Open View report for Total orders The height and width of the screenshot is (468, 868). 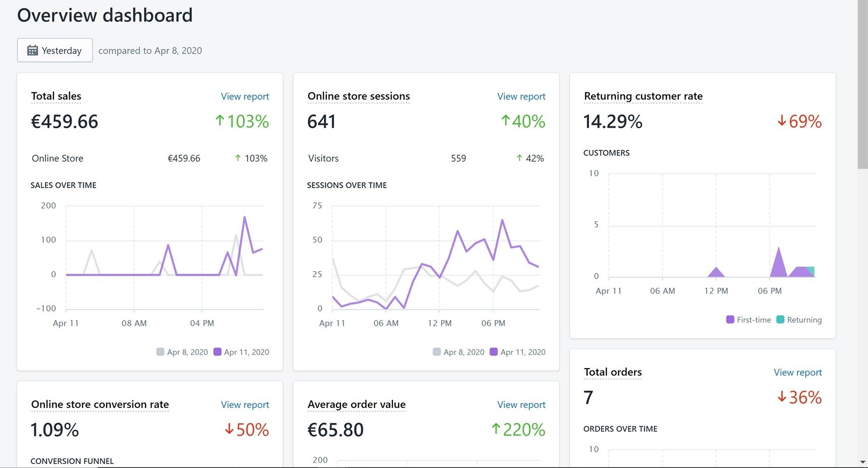tap(797, 373)
